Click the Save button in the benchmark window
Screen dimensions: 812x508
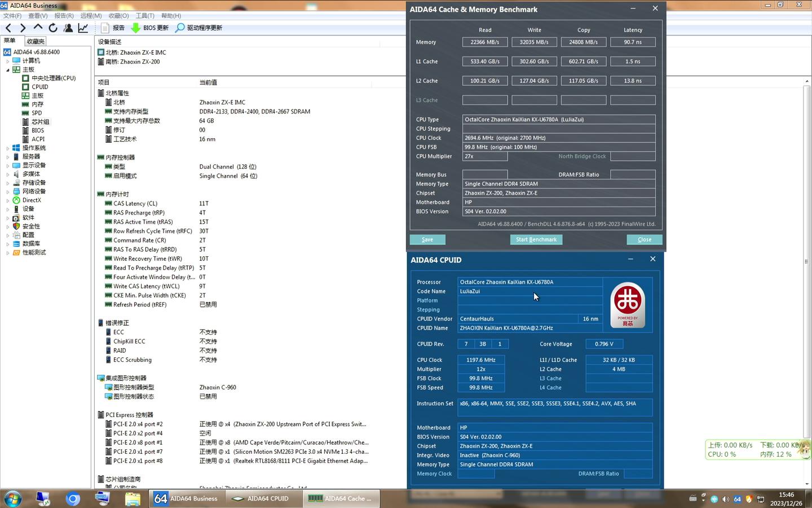[x=427, y=239]
